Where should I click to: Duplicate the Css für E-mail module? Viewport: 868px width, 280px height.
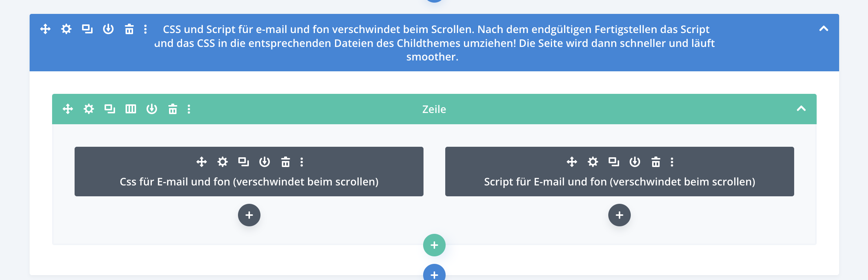coord(244,162)
